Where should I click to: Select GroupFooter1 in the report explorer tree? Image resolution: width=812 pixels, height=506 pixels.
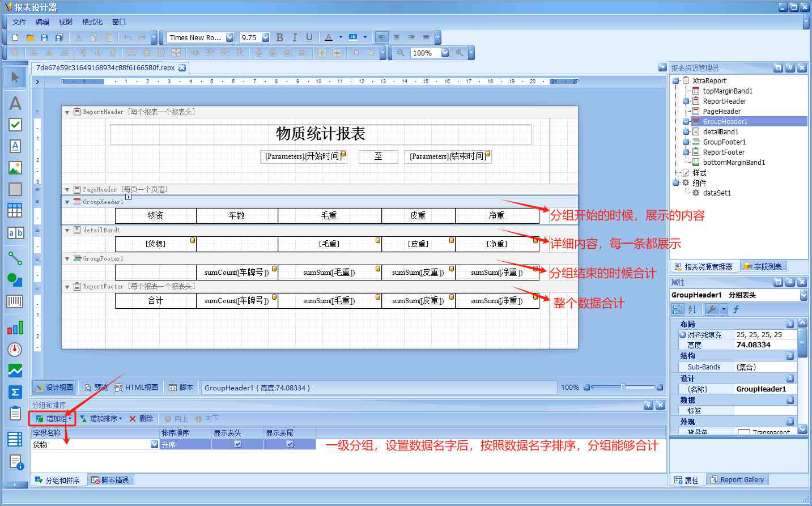pyautogui.click(x=724, y=142)
